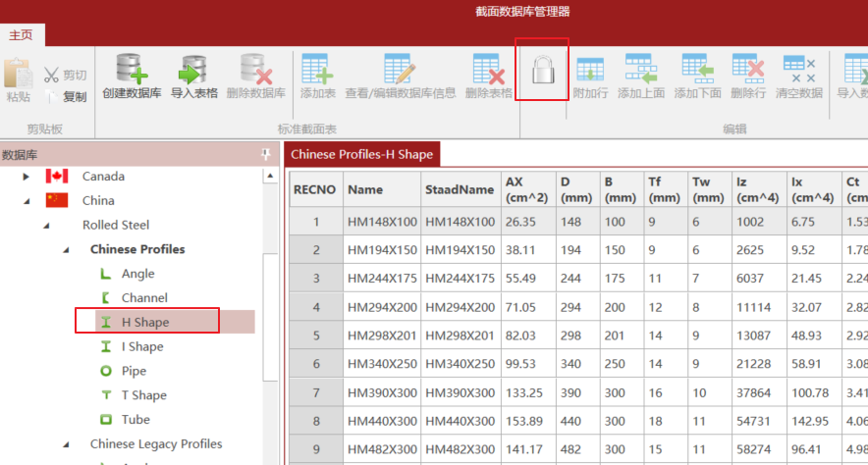Viewport: 868px width, 465px height.
Task: Switch to the 主页 ribbon tab
Action: pos(21,34)
